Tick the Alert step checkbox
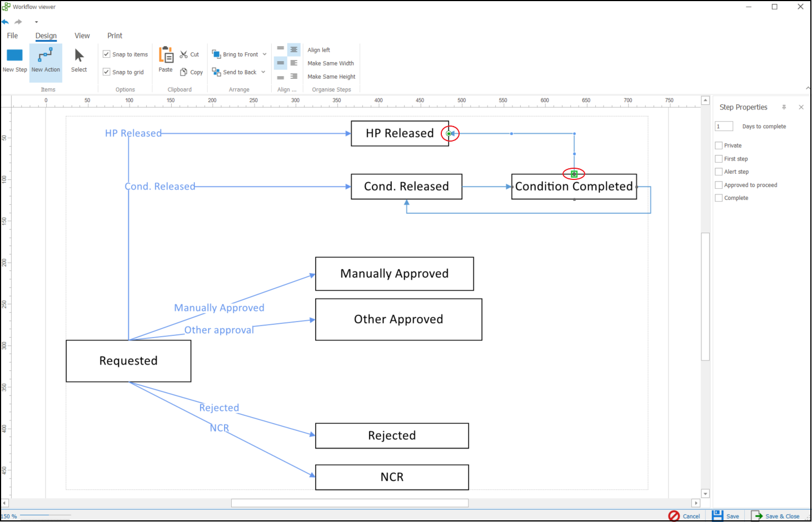 pos(719,172)
